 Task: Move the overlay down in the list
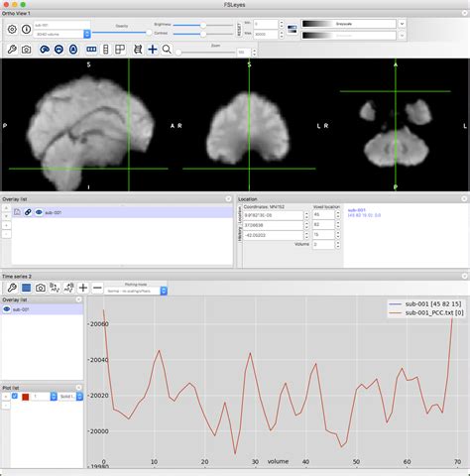6,216
